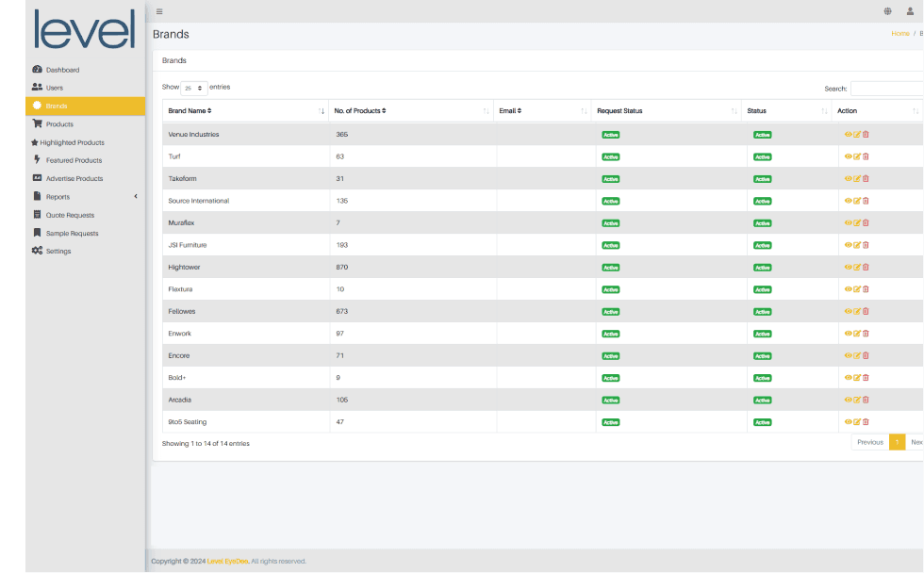Image resolution: width=924 pixels, height=573 pixels.
Task: Delete the Turf brand via trash icon
Action: click(866, 156)
